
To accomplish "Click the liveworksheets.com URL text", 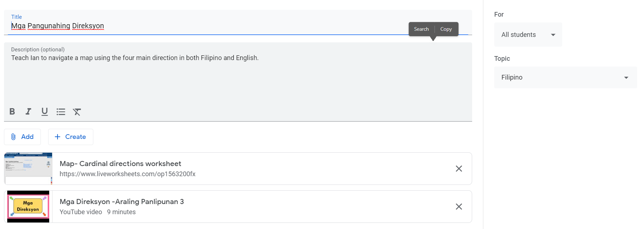I will pos(127,174).
